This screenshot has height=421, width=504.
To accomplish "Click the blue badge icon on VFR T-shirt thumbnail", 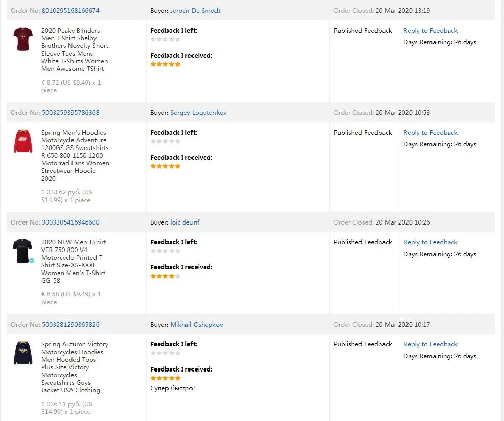I will (x=32, y=260).
